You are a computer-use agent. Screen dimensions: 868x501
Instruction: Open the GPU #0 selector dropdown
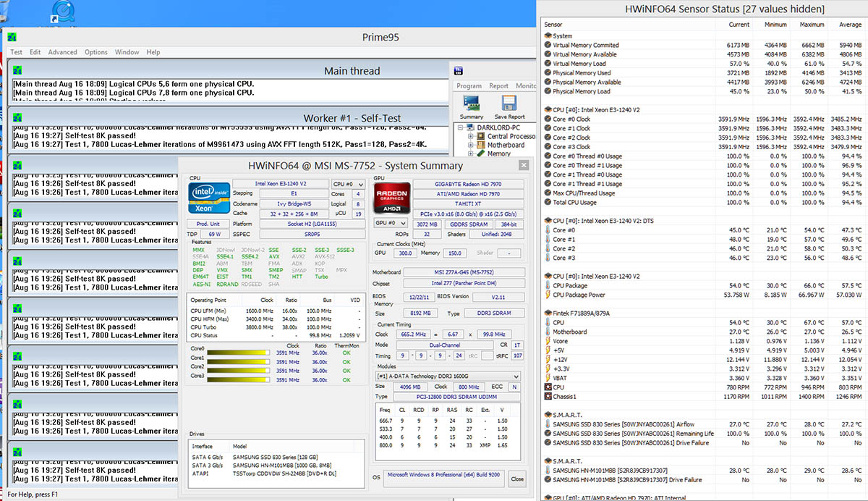tap(391, 224)
